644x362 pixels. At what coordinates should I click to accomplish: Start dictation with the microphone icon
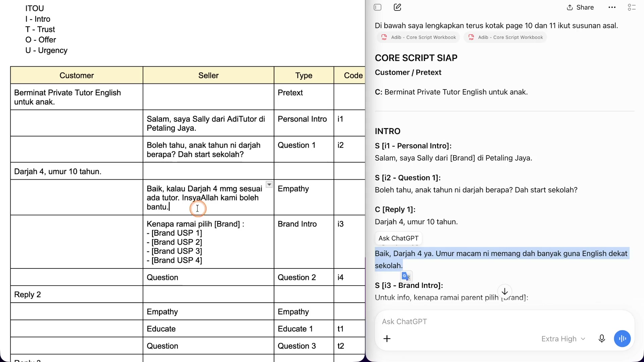coord(602,339)
